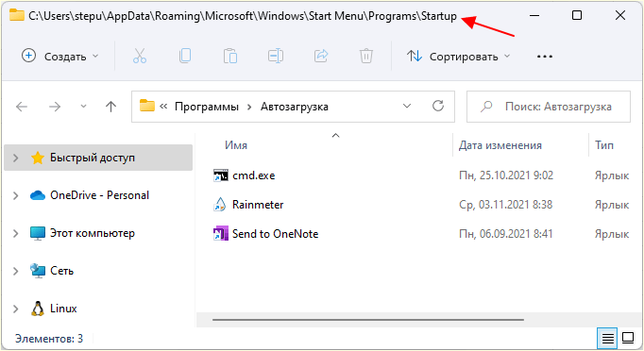Click the Paste clipboard icon
Viewport: 644px width, 351px height.
click(x=230, y=56)
